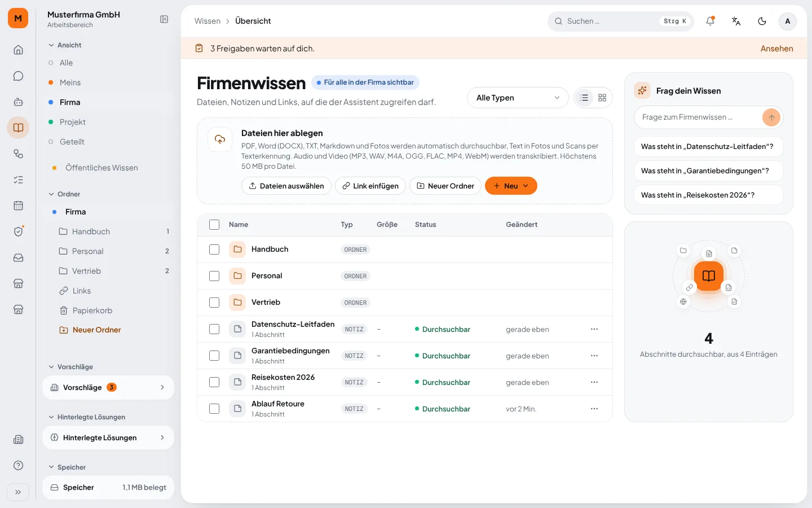Click the Suchen search field
This screenshot has width=812, height=508.
(620, 21)
